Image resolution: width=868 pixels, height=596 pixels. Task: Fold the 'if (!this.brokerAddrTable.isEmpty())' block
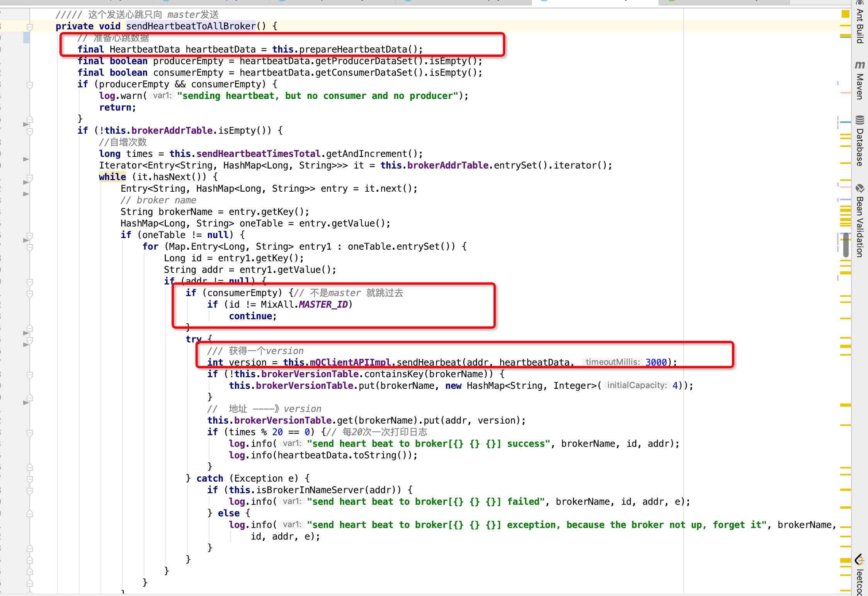pos(30,131)
